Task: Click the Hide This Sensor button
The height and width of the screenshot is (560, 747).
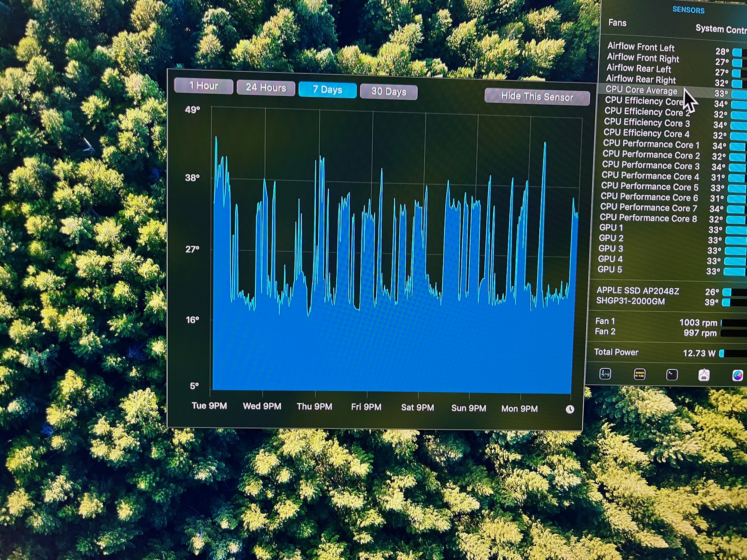Action: (537, 97)
